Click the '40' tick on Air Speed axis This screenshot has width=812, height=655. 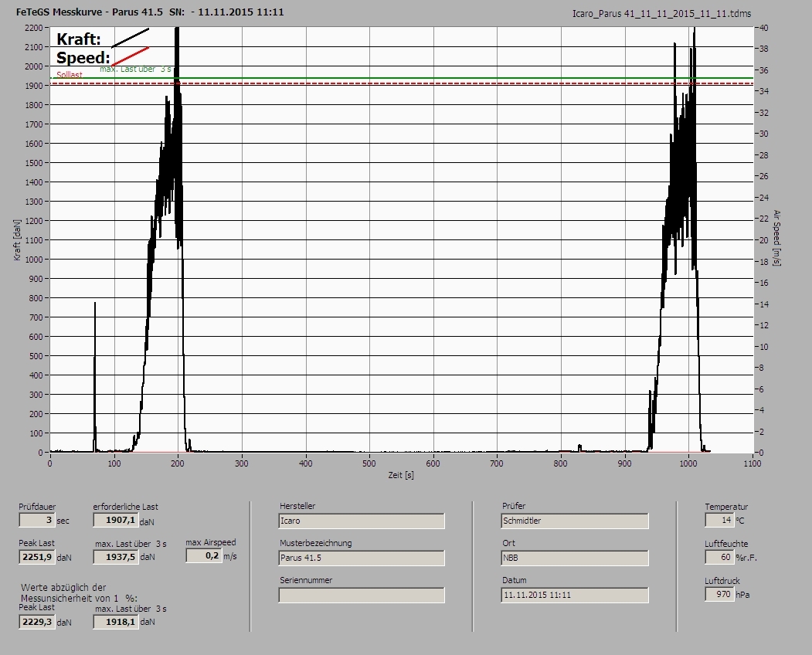coord(763,28)
